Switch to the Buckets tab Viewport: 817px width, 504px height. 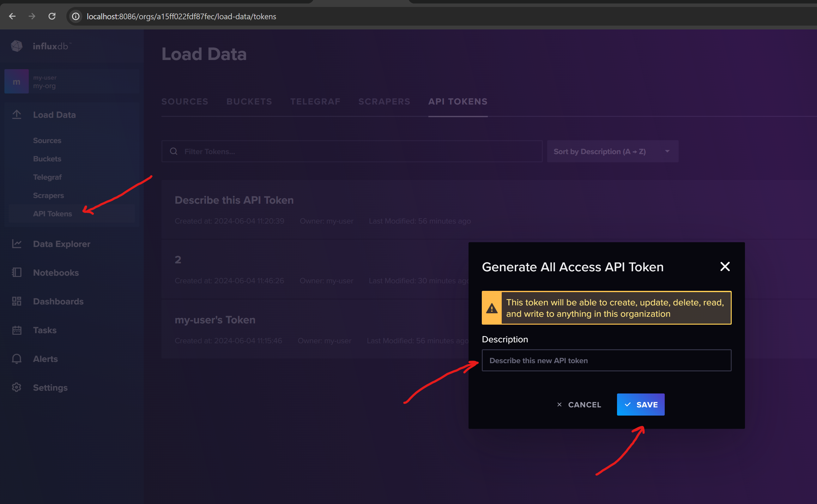pyautogui.click(x=249, y=102)
